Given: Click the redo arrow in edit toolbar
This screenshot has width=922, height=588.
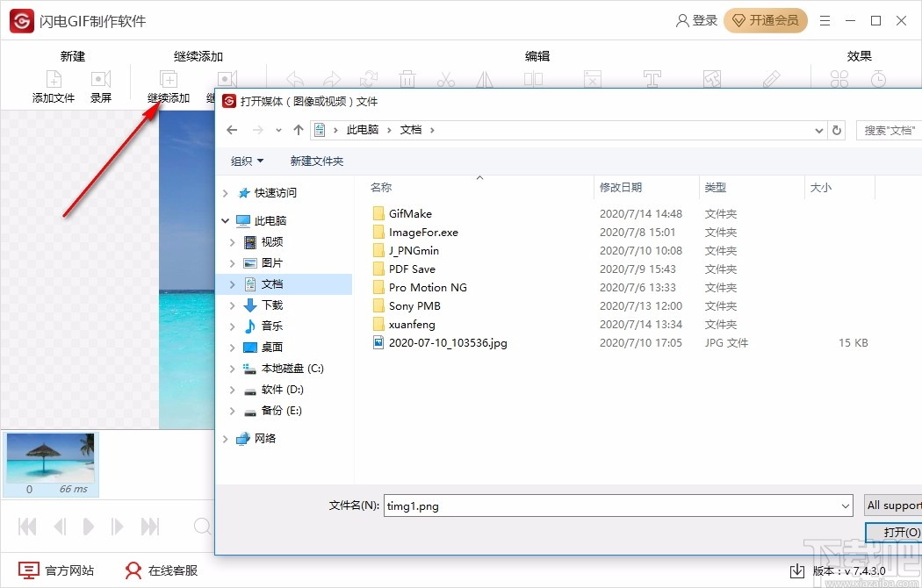Looking at the screenshot, I should coord(332,80).
